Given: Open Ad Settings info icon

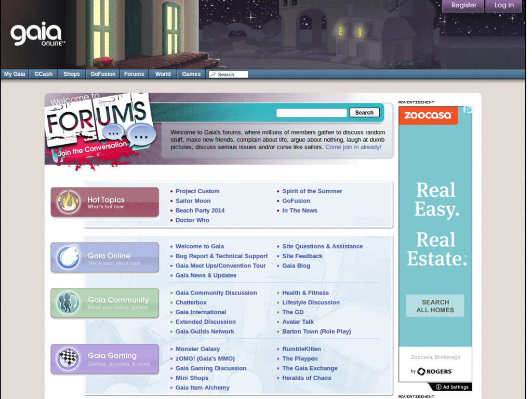Looking at the screenshot, I should (438, 387).
